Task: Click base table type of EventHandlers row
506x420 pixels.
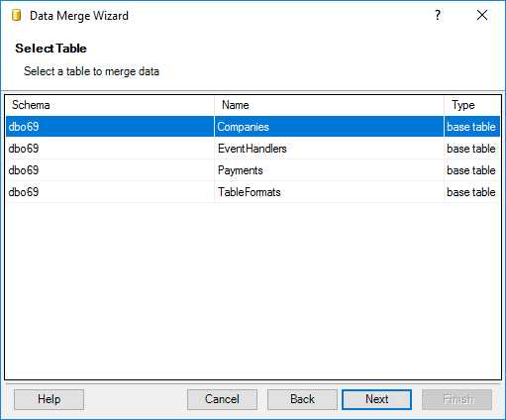Action: pos(471,149)
